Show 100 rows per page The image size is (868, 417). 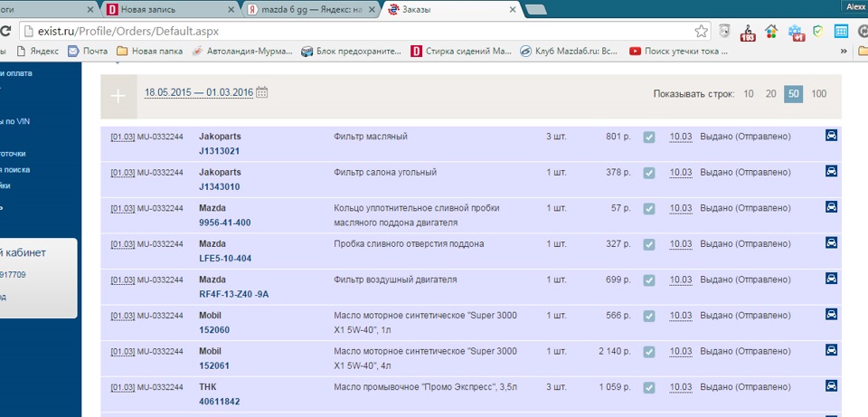[x=819, y=93]
